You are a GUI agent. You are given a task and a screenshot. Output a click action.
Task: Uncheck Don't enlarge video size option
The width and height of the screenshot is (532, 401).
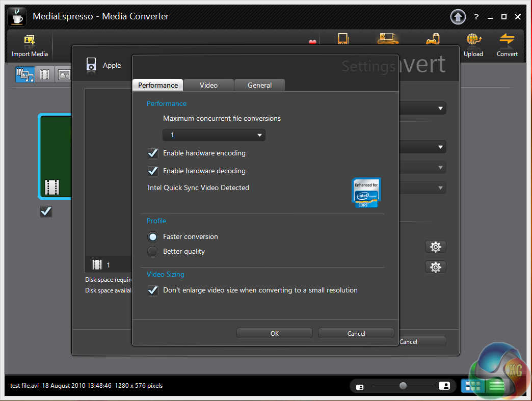click(153, 290)
